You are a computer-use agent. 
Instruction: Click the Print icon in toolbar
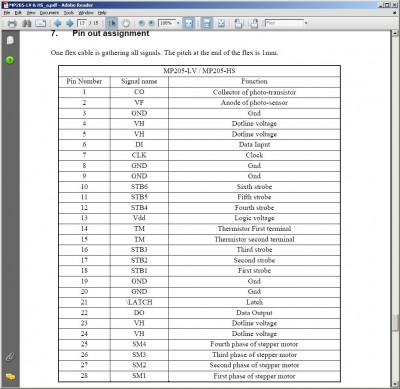click(x=12, y=23)
